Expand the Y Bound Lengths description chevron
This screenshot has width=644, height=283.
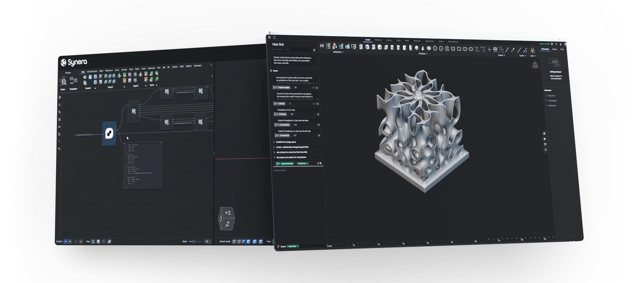pos(316,83)
